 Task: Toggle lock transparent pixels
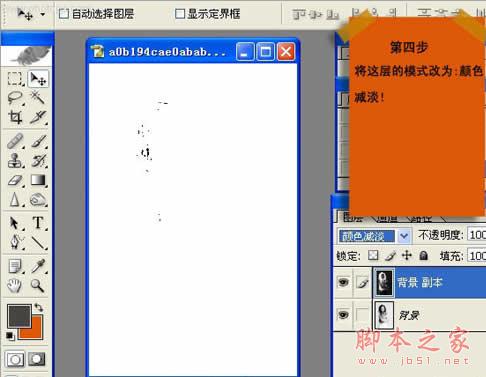pos(373,255)
